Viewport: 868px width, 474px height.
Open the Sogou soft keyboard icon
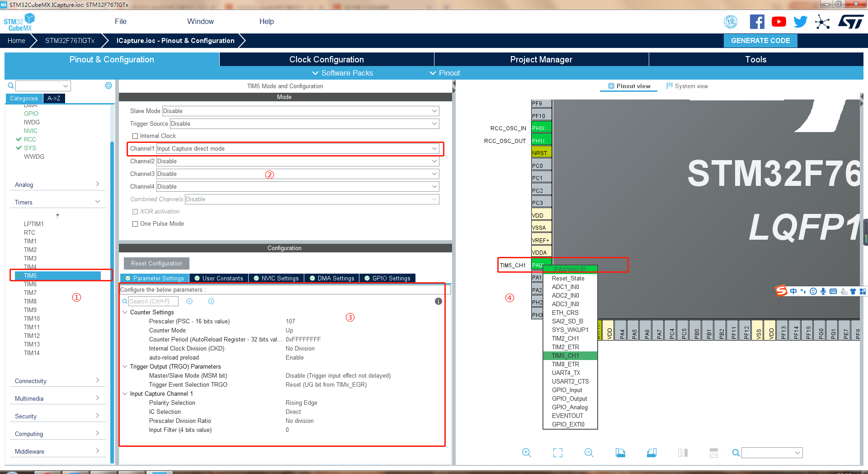coord(833,291)
